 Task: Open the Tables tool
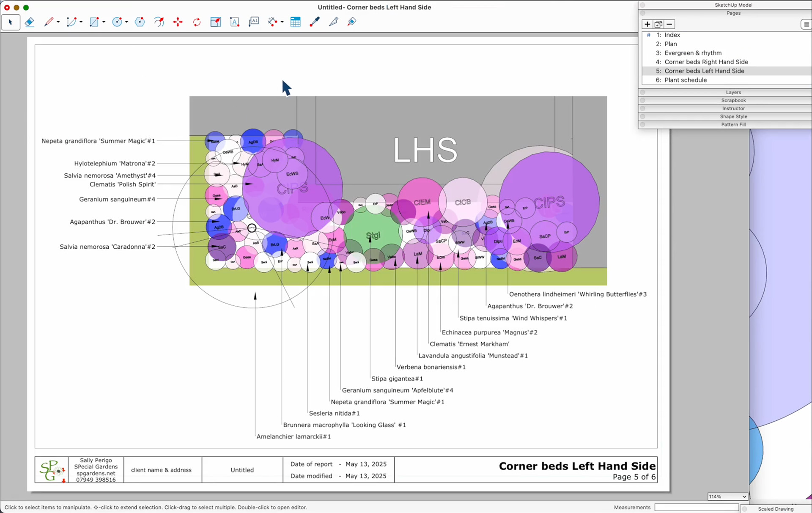(x=295, y=22)
